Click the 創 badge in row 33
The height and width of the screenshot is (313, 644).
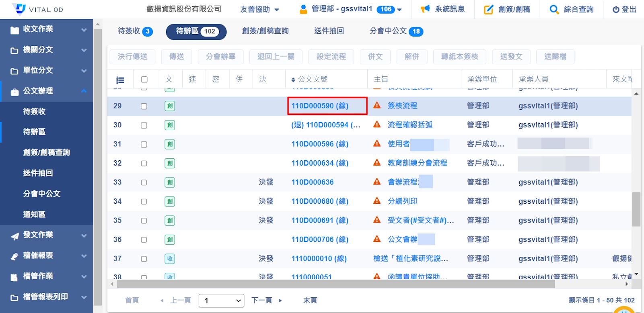[x=170, y=182]
